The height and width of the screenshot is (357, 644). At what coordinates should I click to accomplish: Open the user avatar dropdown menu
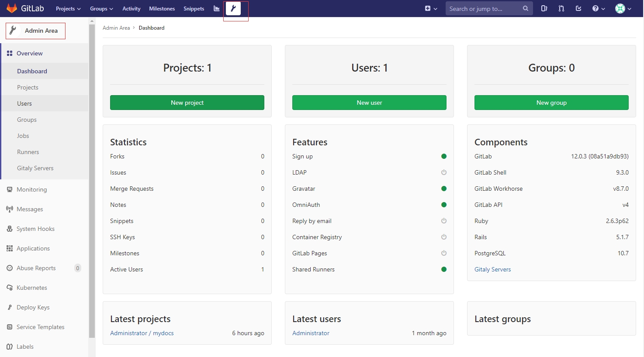(x=623, y=9)
